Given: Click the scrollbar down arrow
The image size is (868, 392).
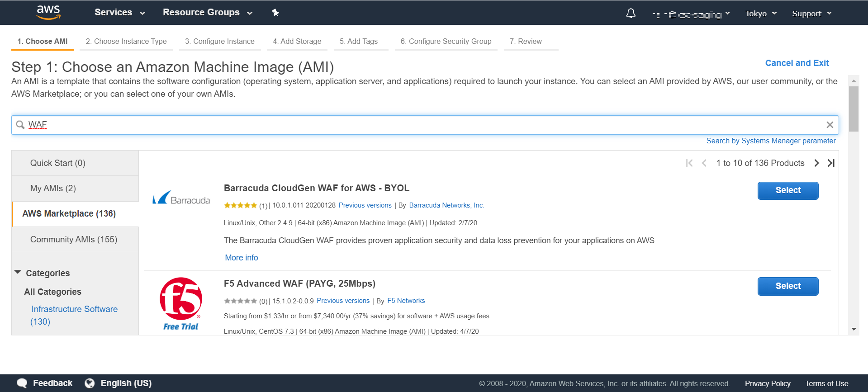Looking at the screenshot, I should [854, 329].
